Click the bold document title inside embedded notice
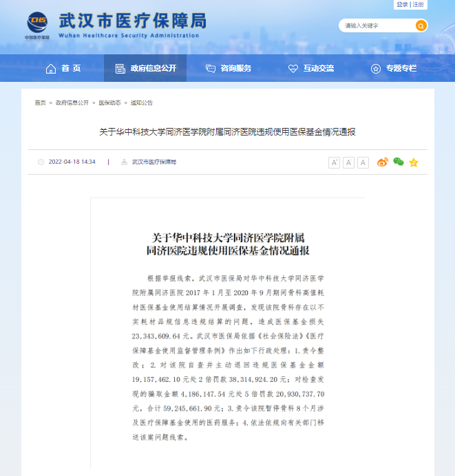Image resolution: width=455 pixels, height=476 pixels. point(228,244)
